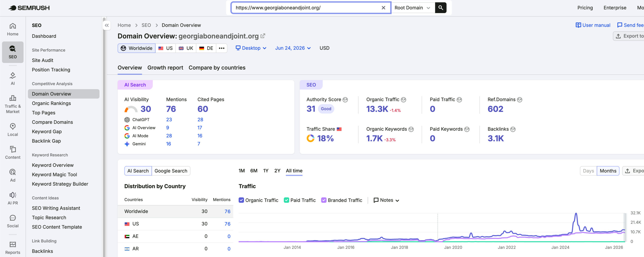Go to SEO breadcrumb
644x257 pixels.
[x=146, y=25]
